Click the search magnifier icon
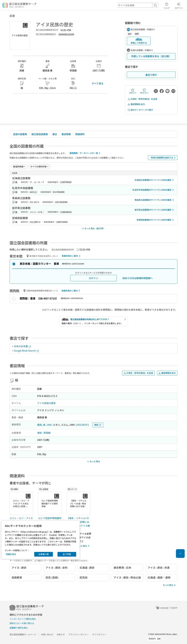This screenshot has width=187, height=644. coord(155,5)
